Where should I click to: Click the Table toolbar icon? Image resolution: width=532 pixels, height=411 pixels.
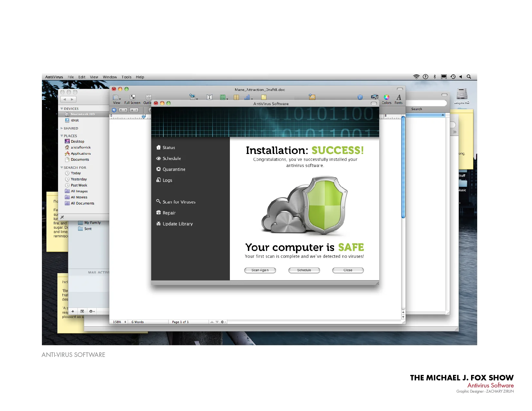tap(236, 97)
